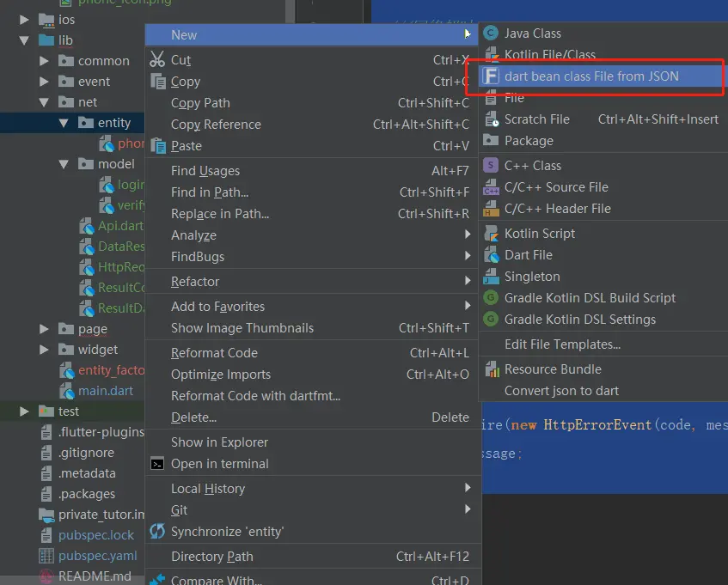Click the C++ Class icon

point(491,165)
